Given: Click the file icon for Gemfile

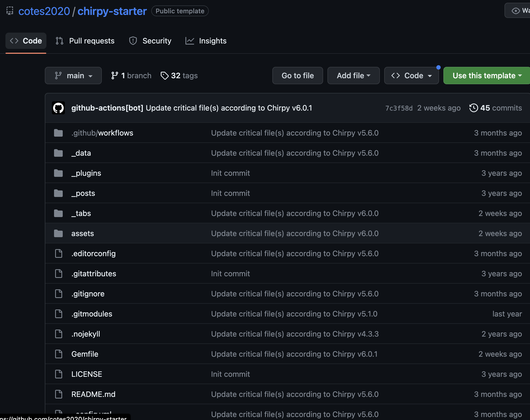Looking at the screenshot, I should pyautogui.click(x=59, y=354).
